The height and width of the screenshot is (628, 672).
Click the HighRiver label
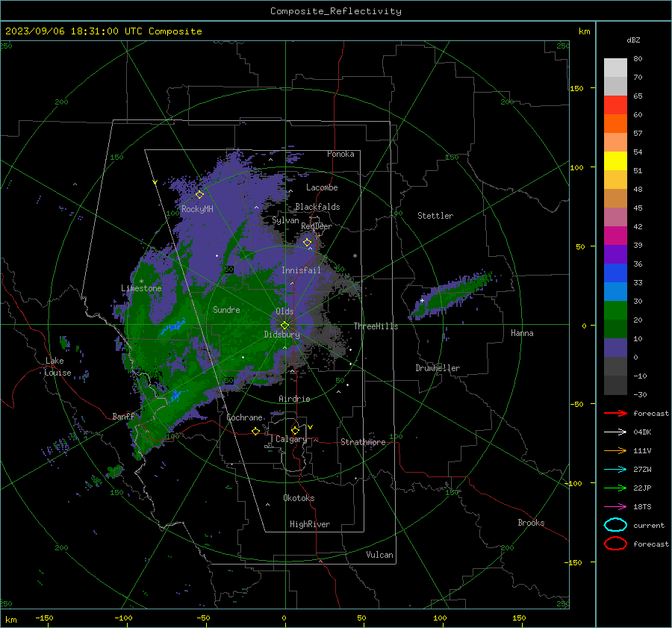coord(309,524)
